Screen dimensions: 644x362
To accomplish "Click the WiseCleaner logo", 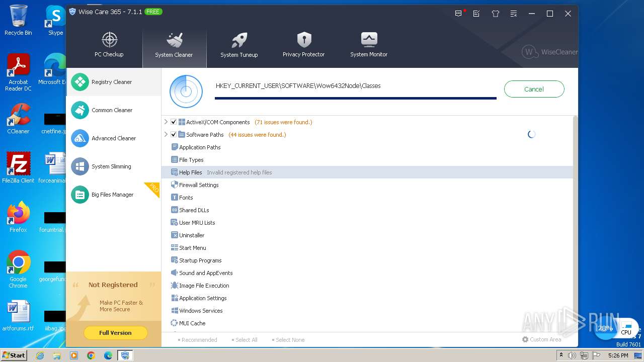I will (x=550, y=52).
